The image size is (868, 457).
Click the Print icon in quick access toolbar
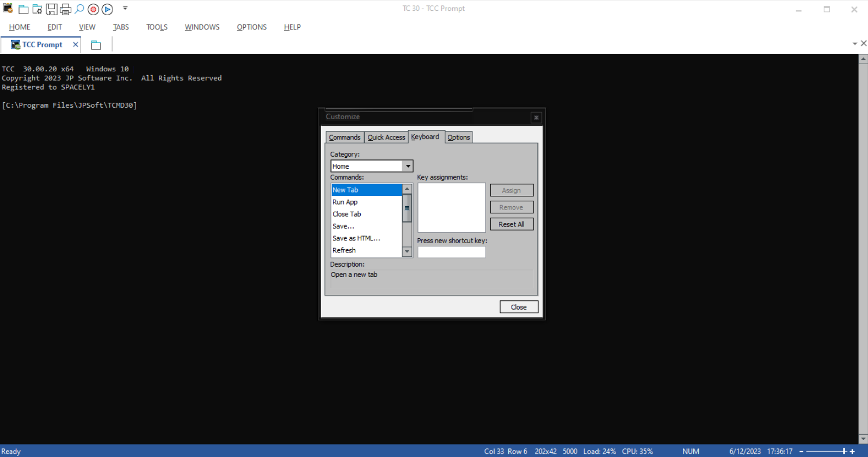tap(65, 9)
